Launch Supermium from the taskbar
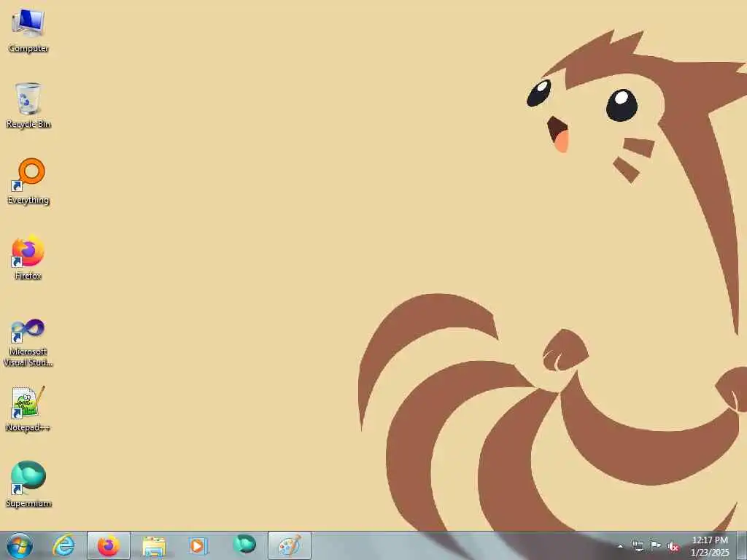This screenshot has width=747, height=560. click(244, 545)
